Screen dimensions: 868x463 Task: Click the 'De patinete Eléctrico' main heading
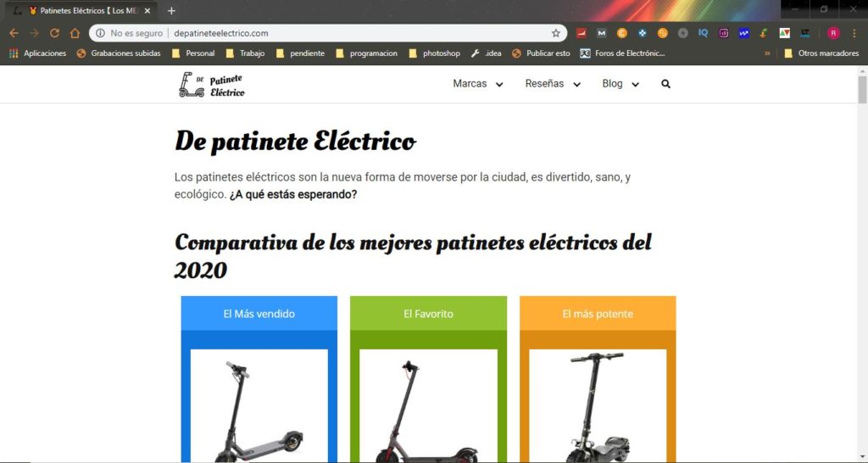pos(295,142)
